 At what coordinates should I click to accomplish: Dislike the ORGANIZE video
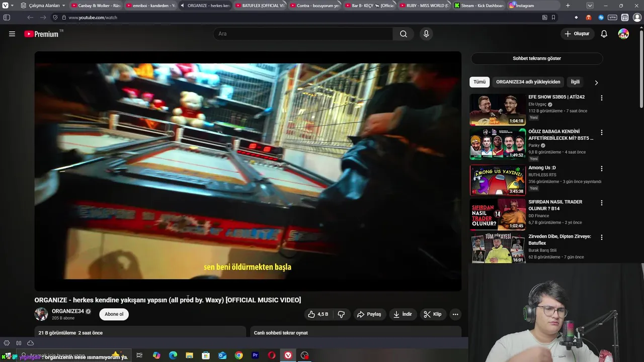point(341,314)
